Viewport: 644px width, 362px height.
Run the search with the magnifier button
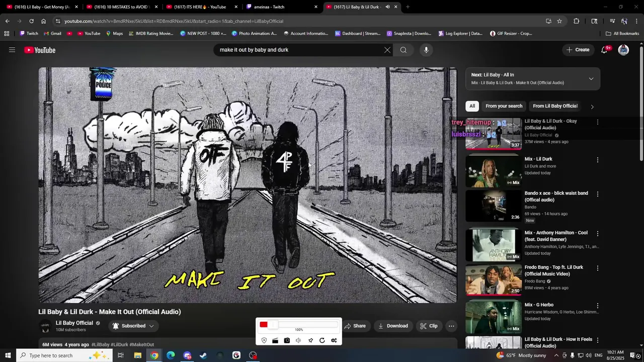coord(404,50)
